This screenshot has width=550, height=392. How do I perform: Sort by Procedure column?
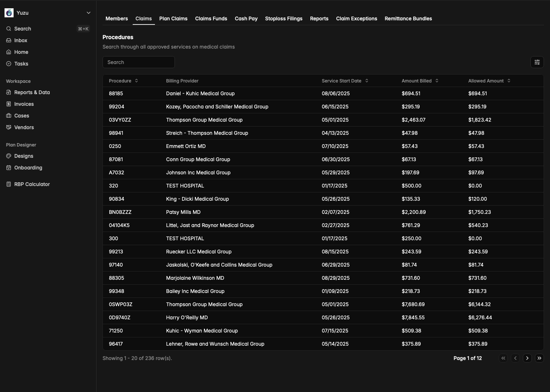click(x=124, y=81)
